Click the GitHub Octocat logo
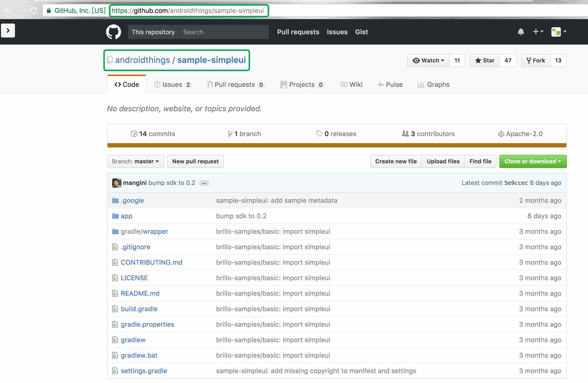 (x=113, y=32)
